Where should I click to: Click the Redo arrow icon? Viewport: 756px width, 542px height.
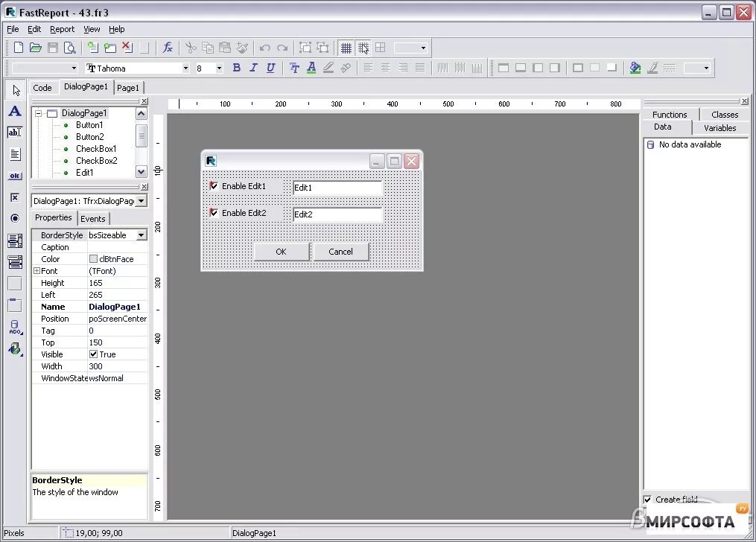tap(282, 47)
